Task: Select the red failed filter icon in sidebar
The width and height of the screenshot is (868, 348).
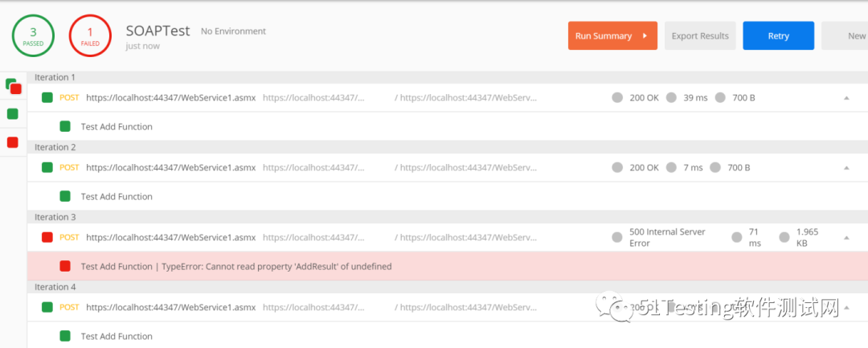Action: click(12, 142)
